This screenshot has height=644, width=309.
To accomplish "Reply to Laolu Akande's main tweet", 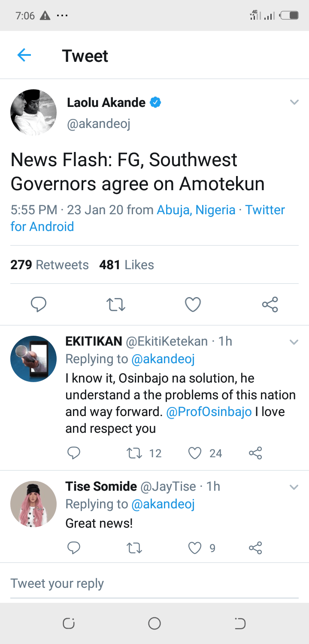I will [39, 304].
